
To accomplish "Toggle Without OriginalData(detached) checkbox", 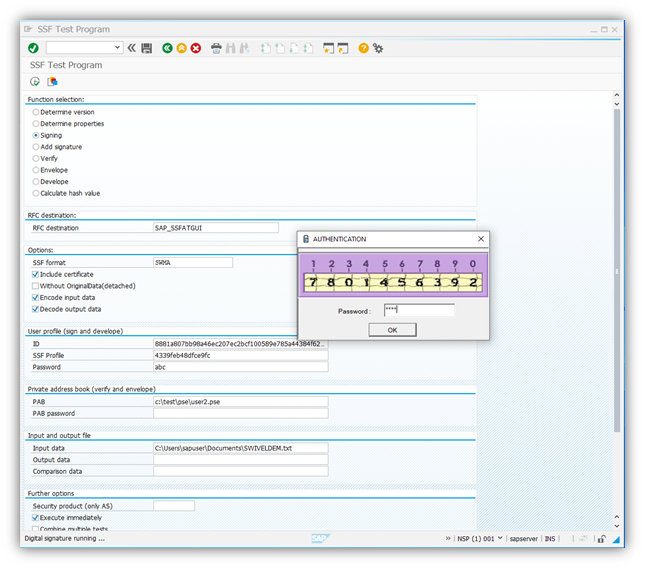I will pos(35,285).
